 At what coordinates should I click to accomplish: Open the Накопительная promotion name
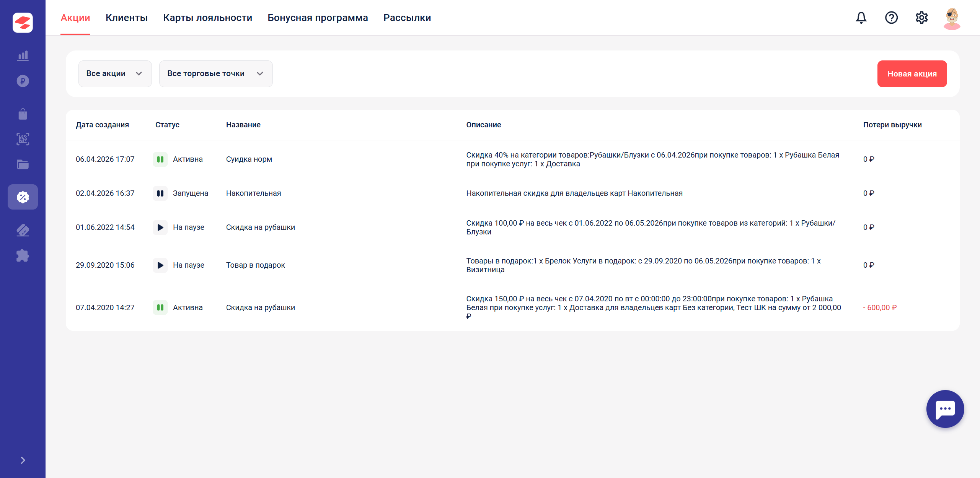(x=253, y=193)
